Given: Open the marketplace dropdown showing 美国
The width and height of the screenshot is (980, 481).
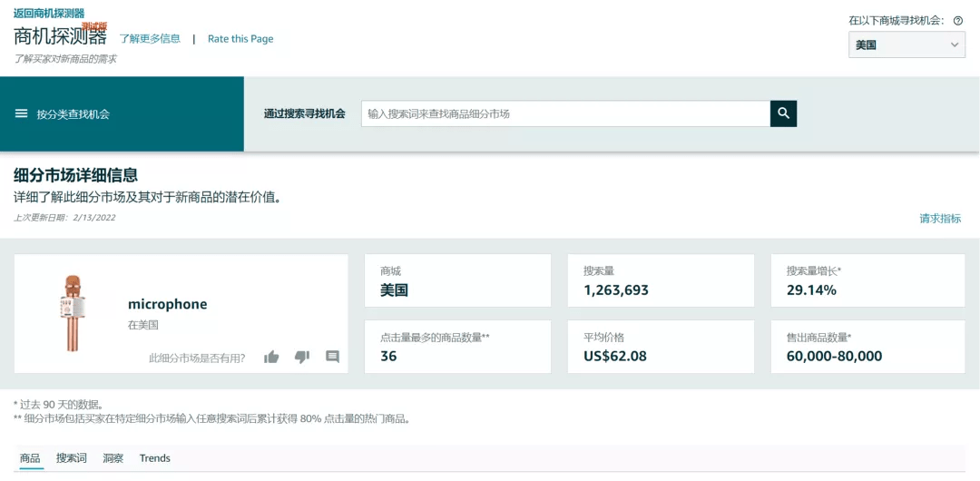Looking at the screenshot, I should click(906, 44).
